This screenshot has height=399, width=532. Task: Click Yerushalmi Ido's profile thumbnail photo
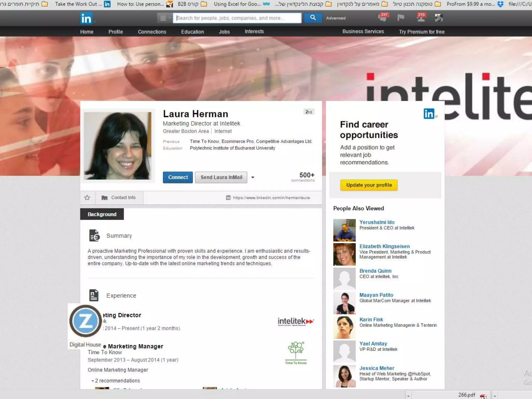point(344,230)
